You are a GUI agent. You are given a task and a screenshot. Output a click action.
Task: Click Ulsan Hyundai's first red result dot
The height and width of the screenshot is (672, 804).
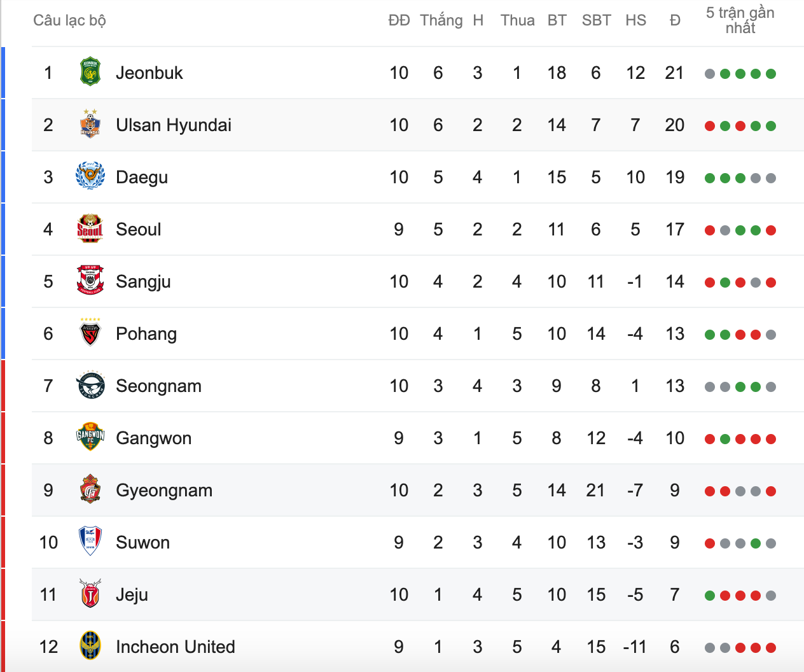pyautogui.click(x=710, y=126)
